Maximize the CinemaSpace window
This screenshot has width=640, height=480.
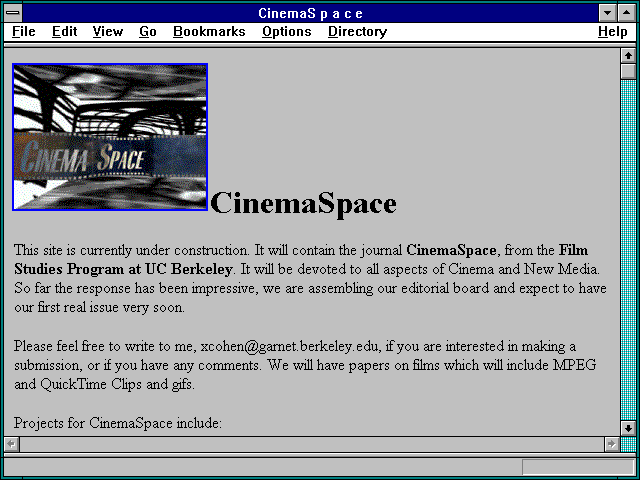627,13
